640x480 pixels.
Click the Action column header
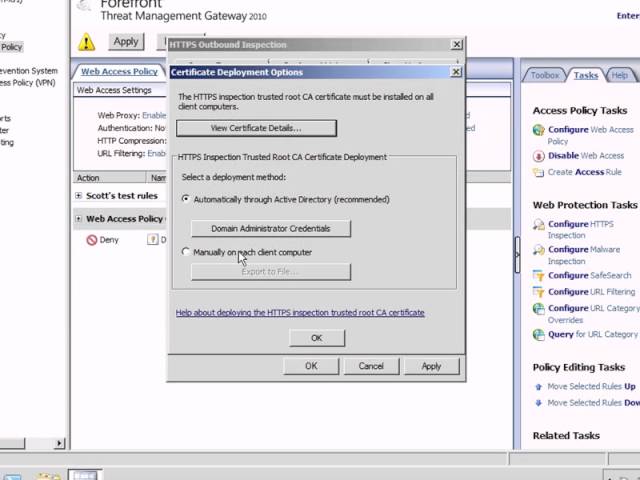point(109,178)
